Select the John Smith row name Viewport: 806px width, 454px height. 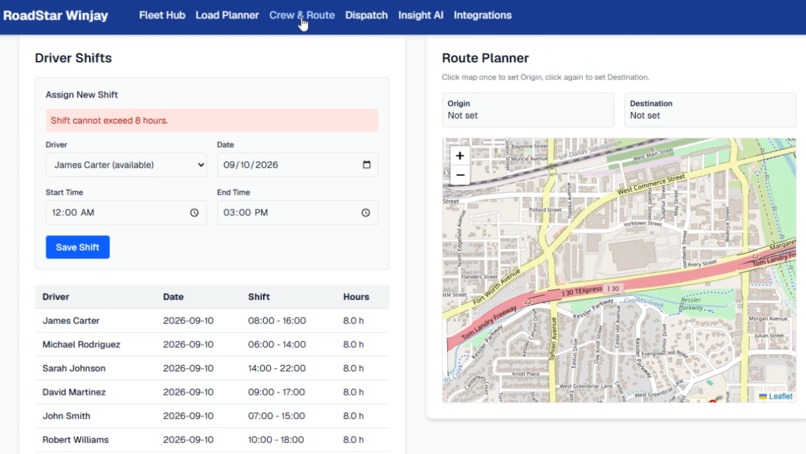tap(66, 416)
